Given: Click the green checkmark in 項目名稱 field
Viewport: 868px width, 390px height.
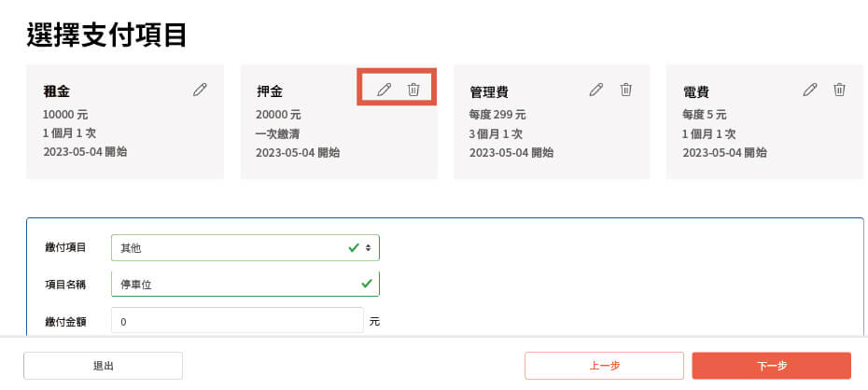Looking at the screenshot, I should [x=367, y=284].
